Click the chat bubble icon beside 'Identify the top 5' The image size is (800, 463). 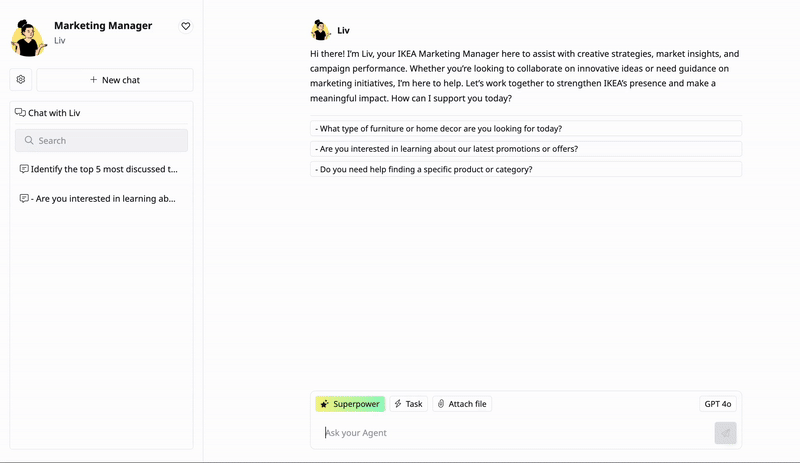pyautogui.click(x=24, y=169)
